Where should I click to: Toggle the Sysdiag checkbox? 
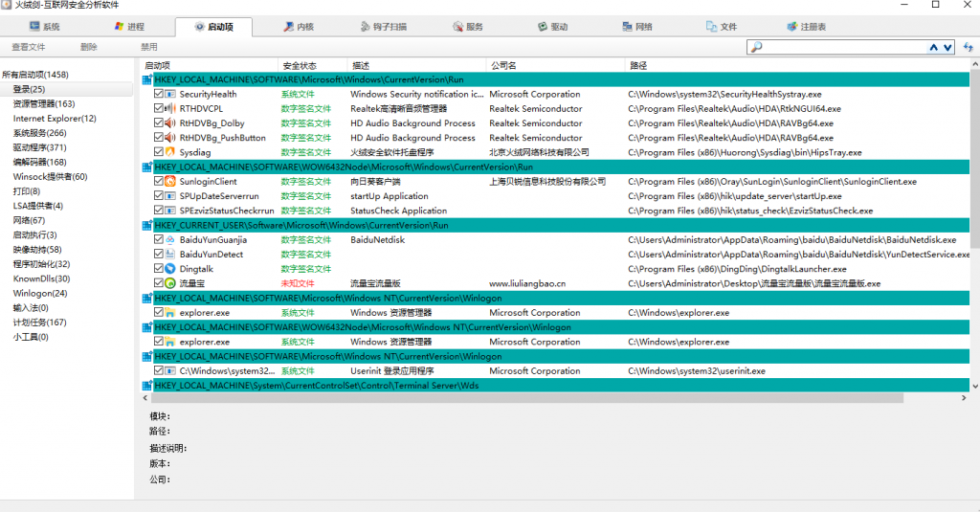tap(159, 152)
